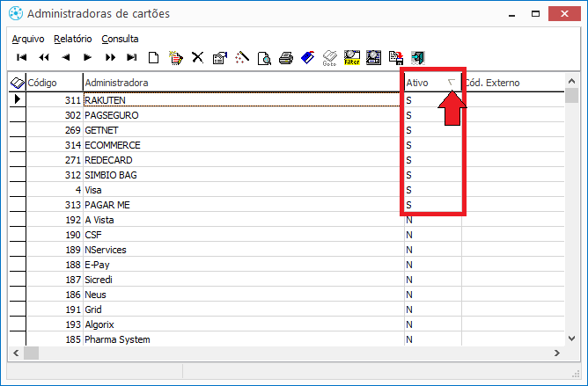Image resolution: width=588 pixels, height=386 pixels.
Task: Click the export and save icon
Action: (x=396, y=58)
